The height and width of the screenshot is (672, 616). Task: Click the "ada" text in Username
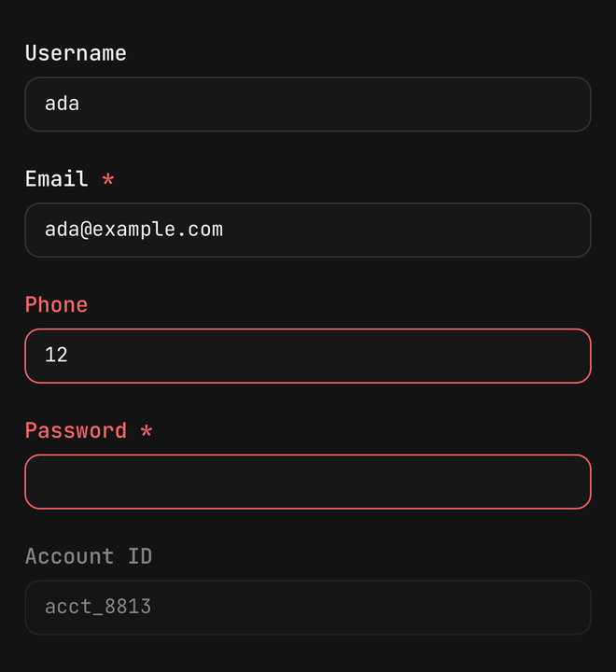point(63,104)
